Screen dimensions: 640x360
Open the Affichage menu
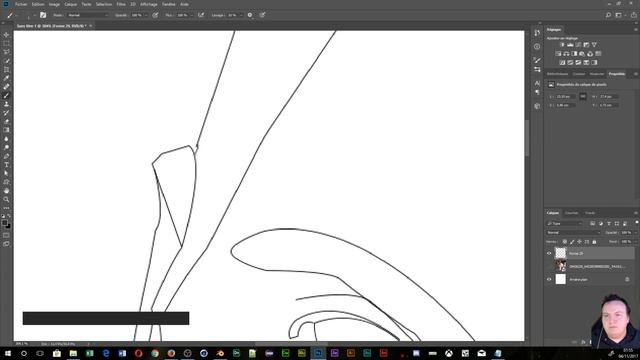149,4
